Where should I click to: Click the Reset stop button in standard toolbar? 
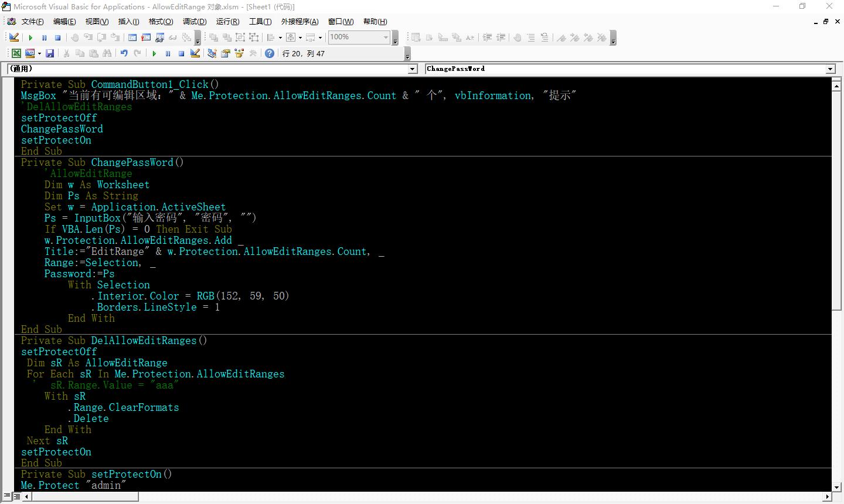tap(181, 53)
